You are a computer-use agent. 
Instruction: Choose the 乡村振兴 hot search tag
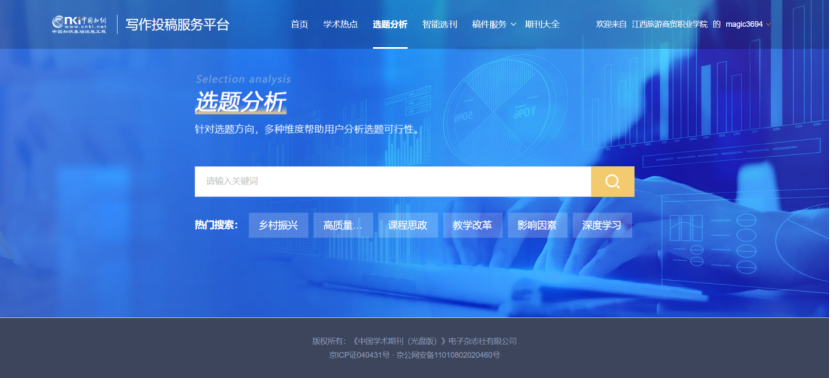(x=278, y=226)
